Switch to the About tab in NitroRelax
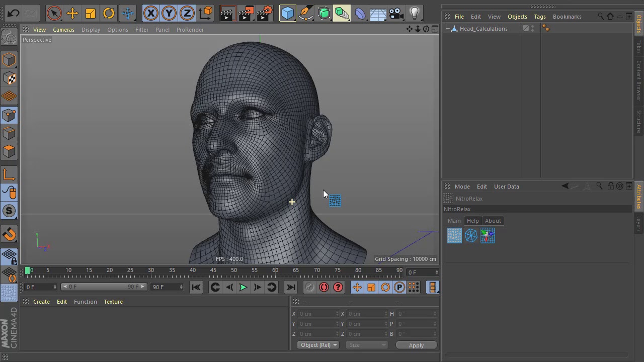 point(493,221)
